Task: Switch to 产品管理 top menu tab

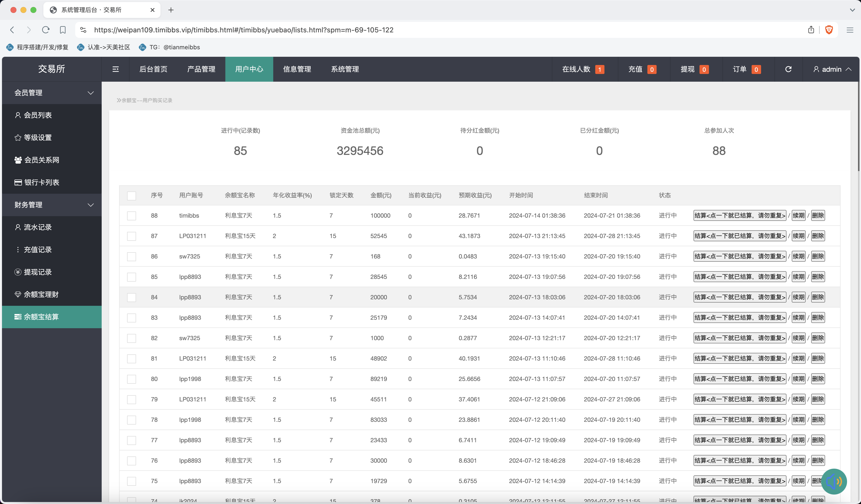Action: tap(201, 69)
